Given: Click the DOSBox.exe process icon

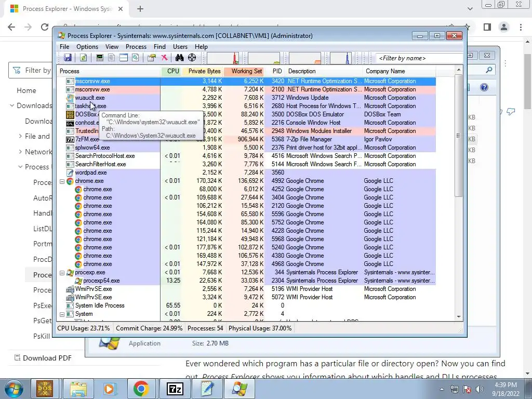Looking at the screenshot, I should click(x=70, y=114).
